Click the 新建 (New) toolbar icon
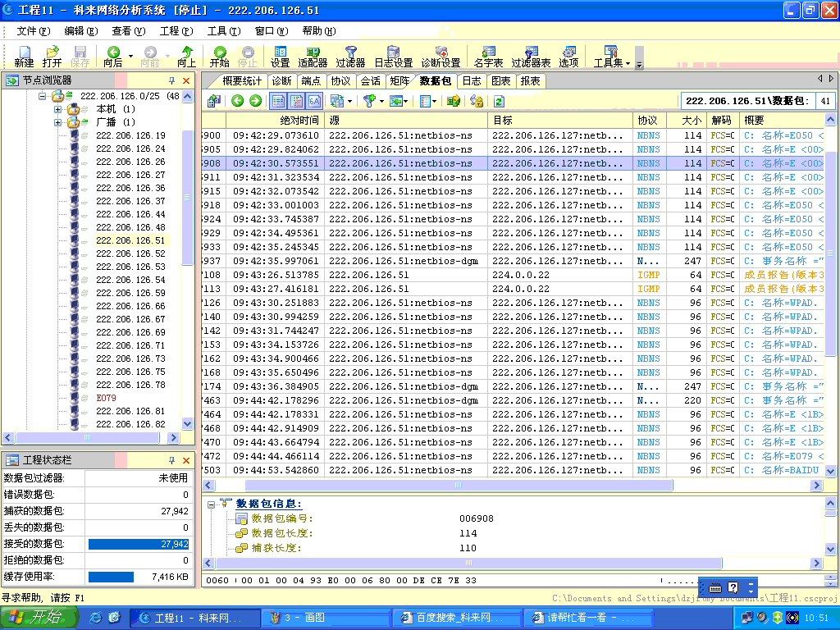 point(24,56)
